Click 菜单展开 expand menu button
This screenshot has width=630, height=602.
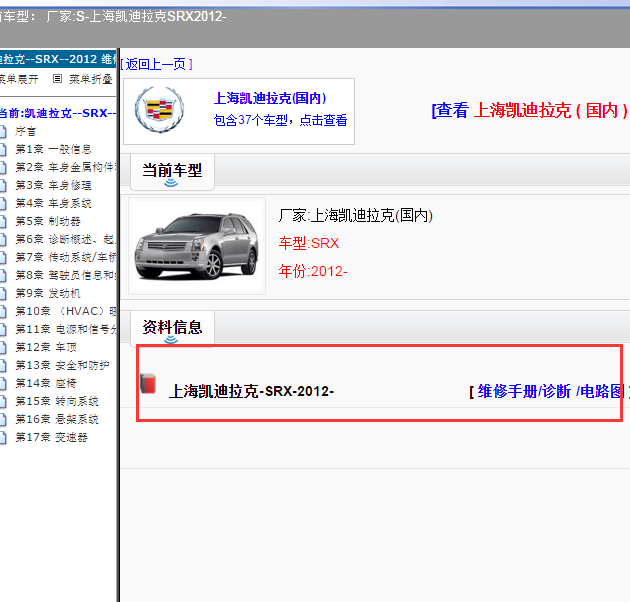(19, 79)
